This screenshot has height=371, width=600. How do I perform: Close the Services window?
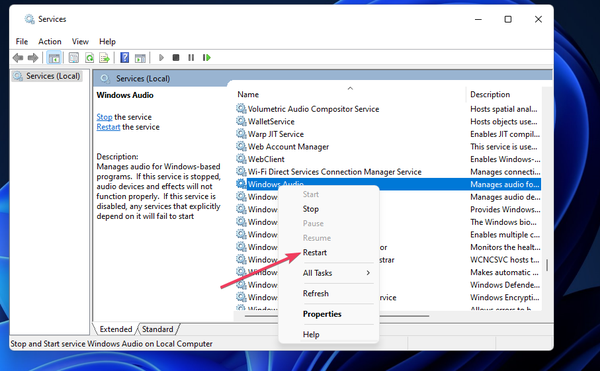click(x=538, y=19)
